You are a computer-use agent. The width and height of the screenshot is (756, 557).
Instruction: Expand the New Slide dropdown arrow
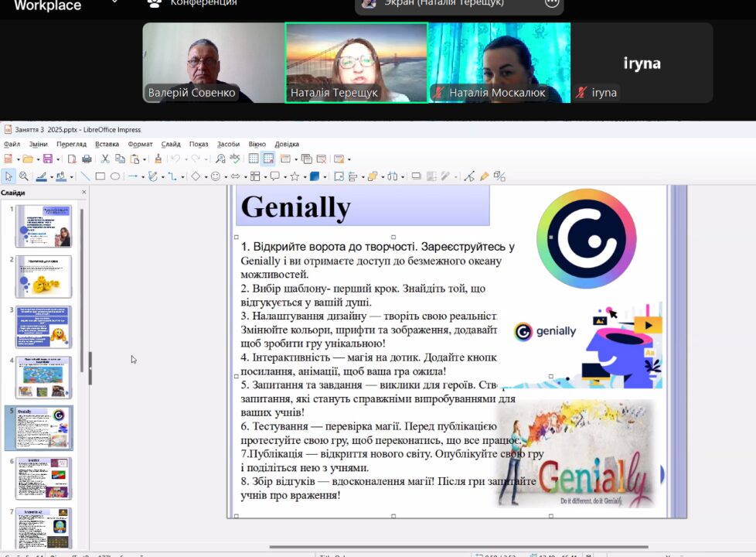pyautogui.click(x=296, y=159)
